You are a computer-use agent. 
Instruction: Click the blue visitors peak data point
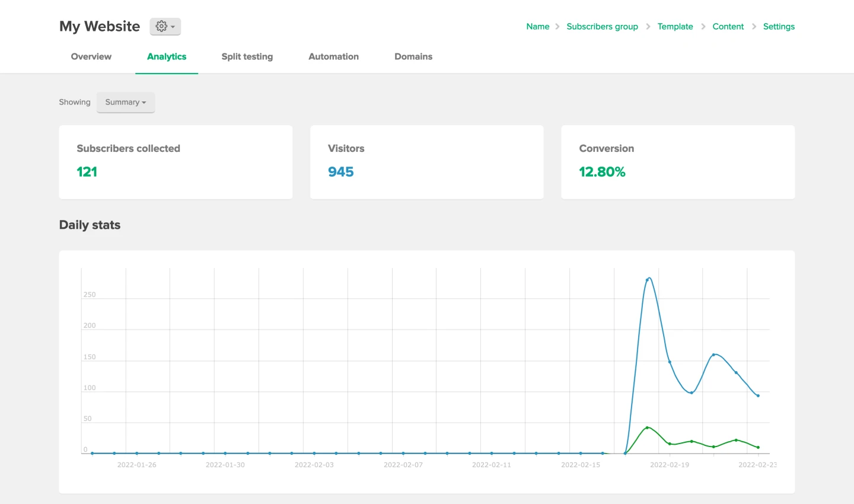point(647,279)
